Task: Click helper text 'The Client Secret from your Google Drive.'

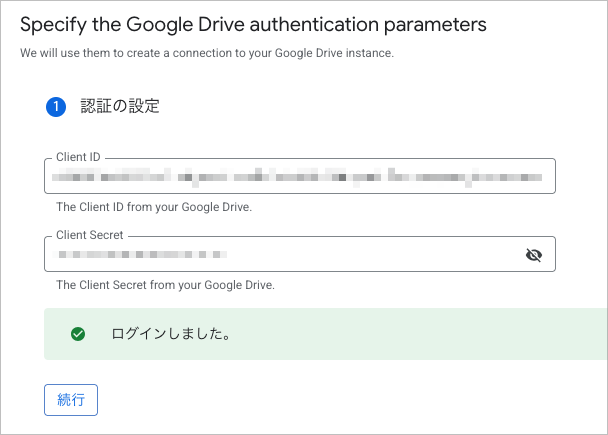Action: (165, 285)
